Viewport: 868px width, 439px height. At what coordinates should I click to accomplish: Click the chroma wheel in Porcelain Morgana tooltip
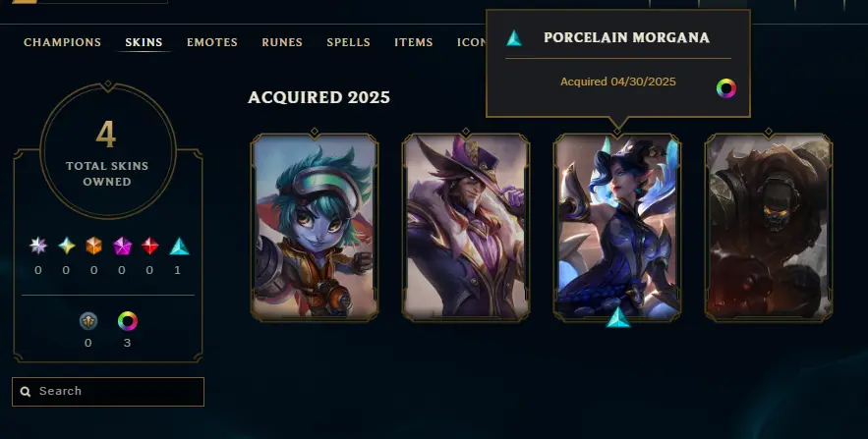(x=726, y=88)
